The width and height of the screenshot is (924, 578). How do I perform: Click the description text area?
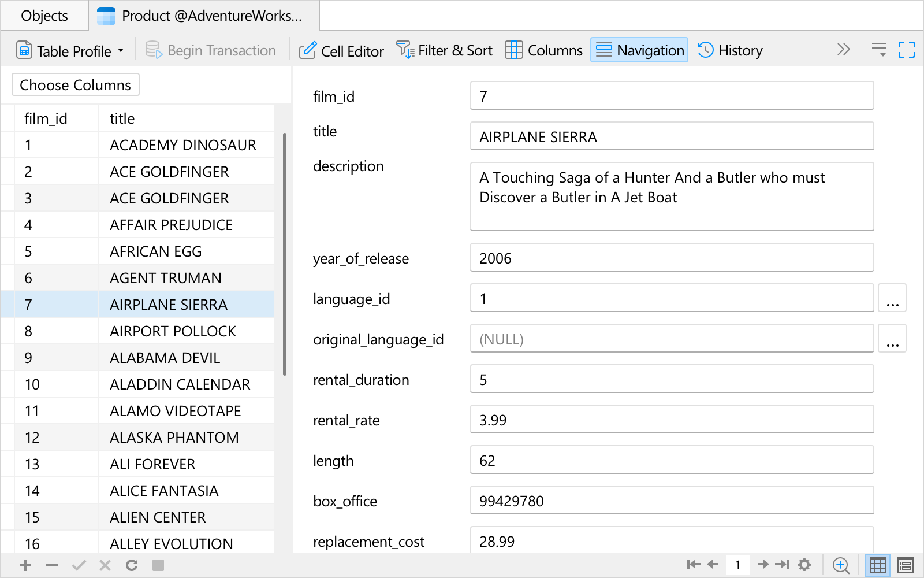click(672, 197)
